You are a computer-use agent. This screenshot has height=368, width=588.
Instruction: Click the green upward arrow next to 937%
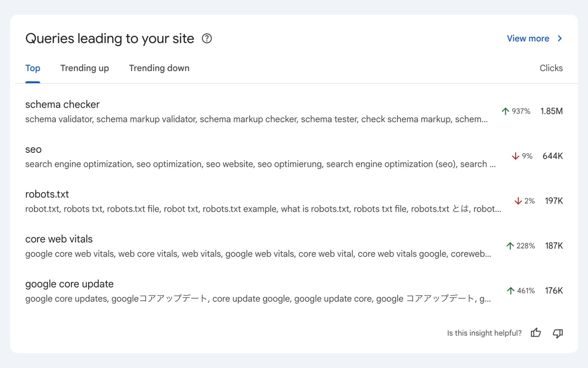505,111
